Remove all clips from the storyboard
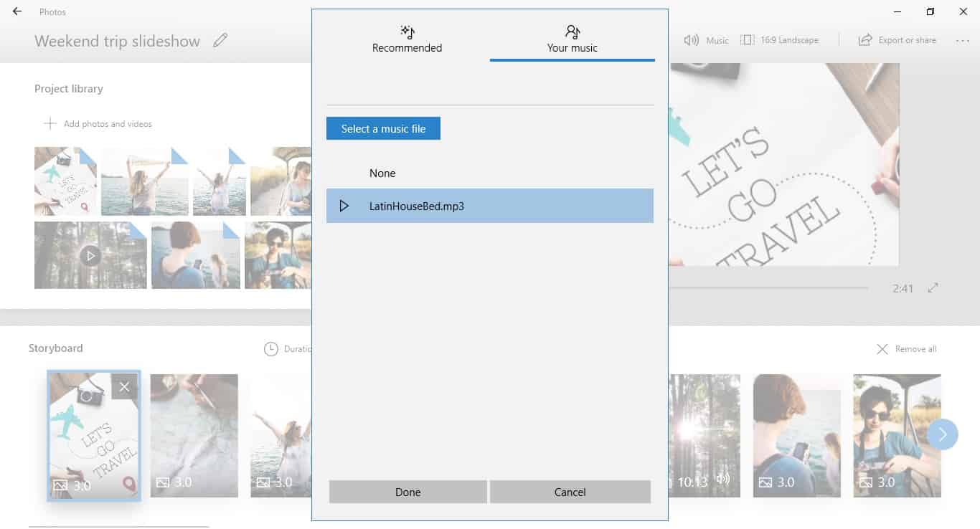The image size is (980, 529). pos(908,349)
